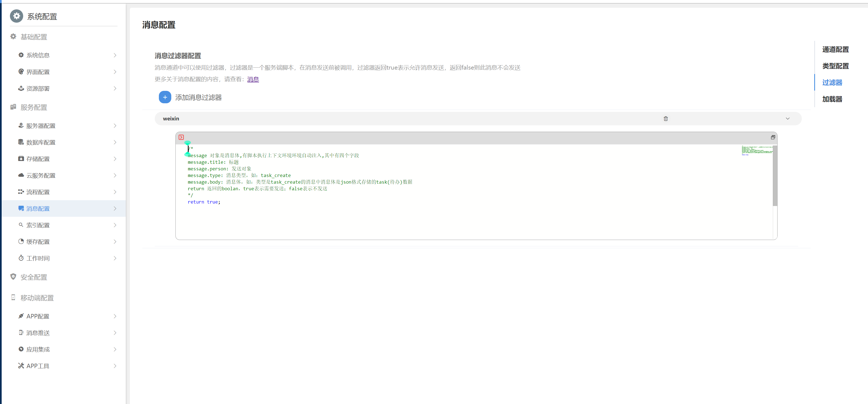Collapse the weixin filter panel chevron
868x404 pixels.
787,119
